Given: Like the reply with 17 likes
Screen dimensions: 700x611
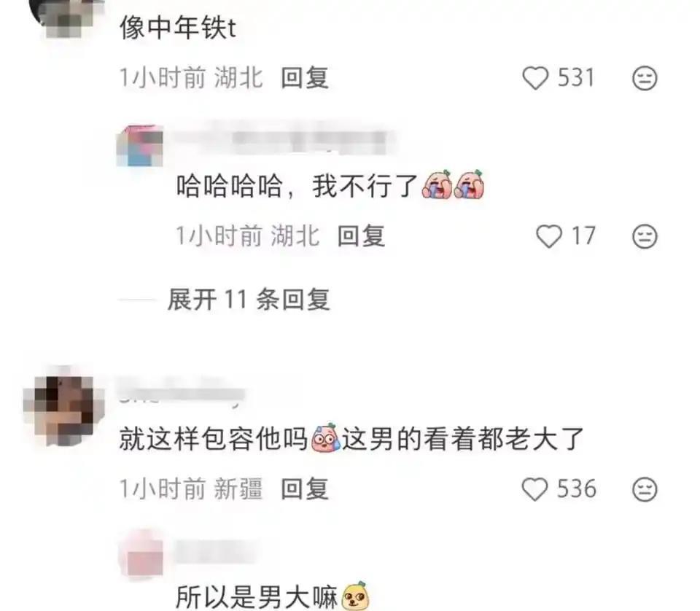Looking at the screenshot, I should click(548, 236).
